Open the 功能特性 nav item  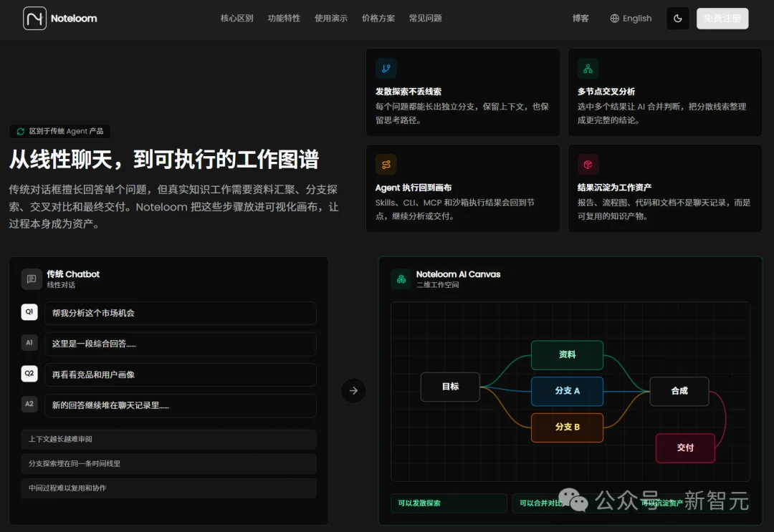tap(284, 18)
